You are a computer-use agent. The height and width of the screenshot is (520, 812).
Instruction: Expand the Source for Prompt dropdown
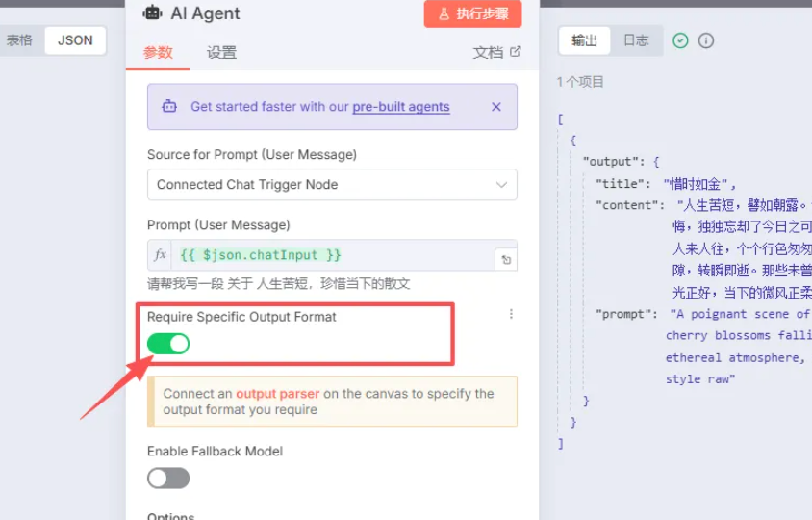(x=332, y=185)
